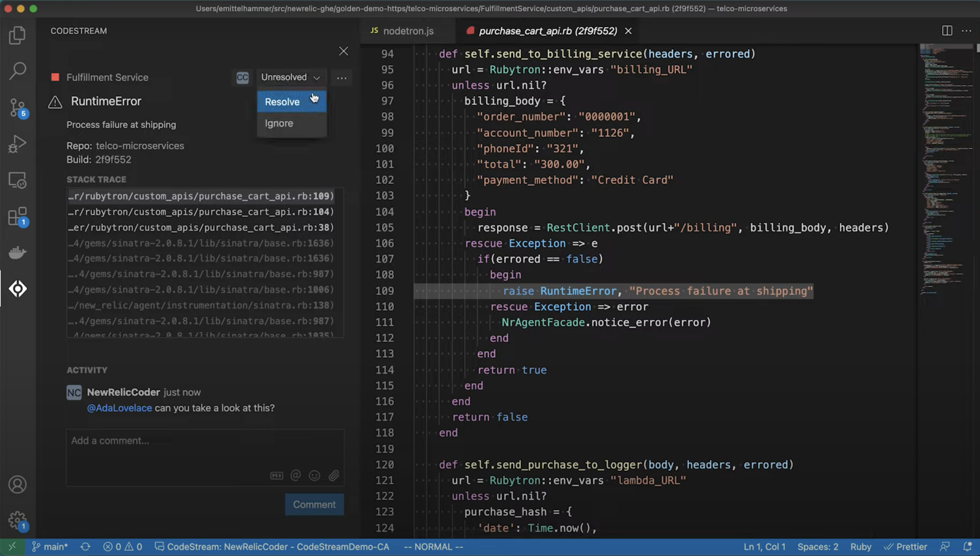The width and height of the screenshot is (980, 556).
Task: Open the @AdaLovelace mention link
Action: coord(119,408)
